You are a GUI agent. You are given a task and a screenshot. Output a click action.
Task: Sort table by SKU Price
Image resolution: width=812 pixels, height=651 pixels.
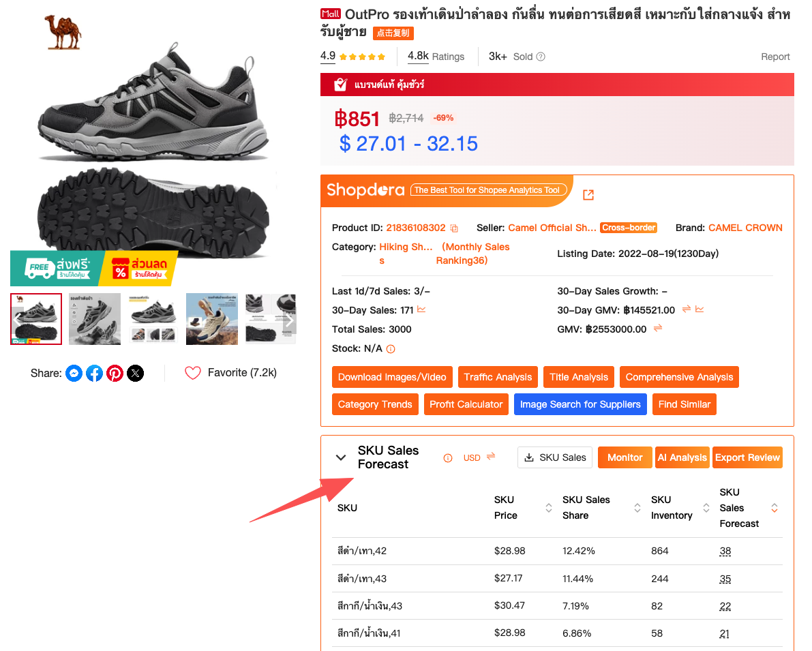click(549, 508)
